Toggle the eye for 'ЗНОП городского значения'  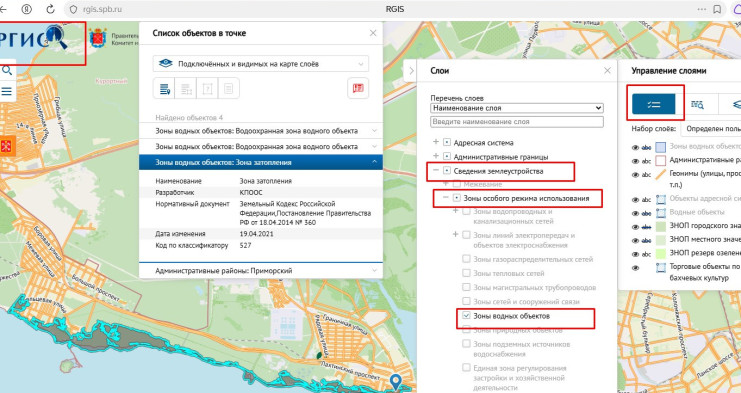click(x=635, y=227)
